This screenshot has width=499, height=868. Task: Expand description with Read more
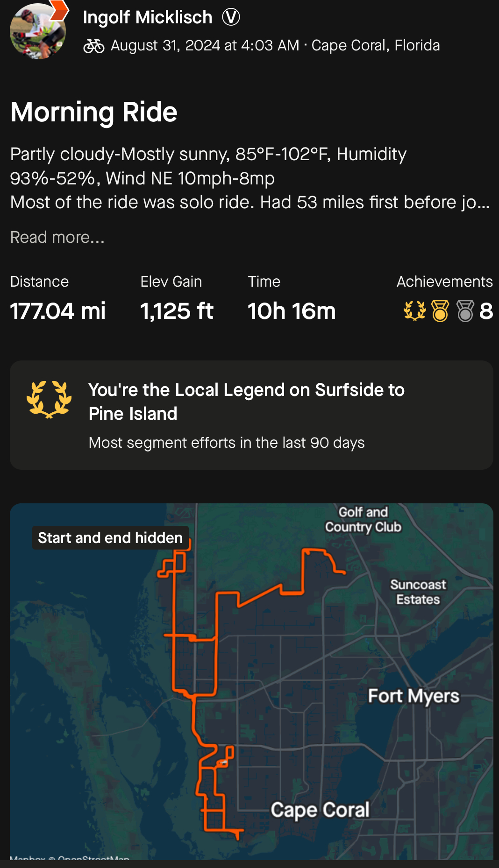pyautogui.click(x=57, y=237)
